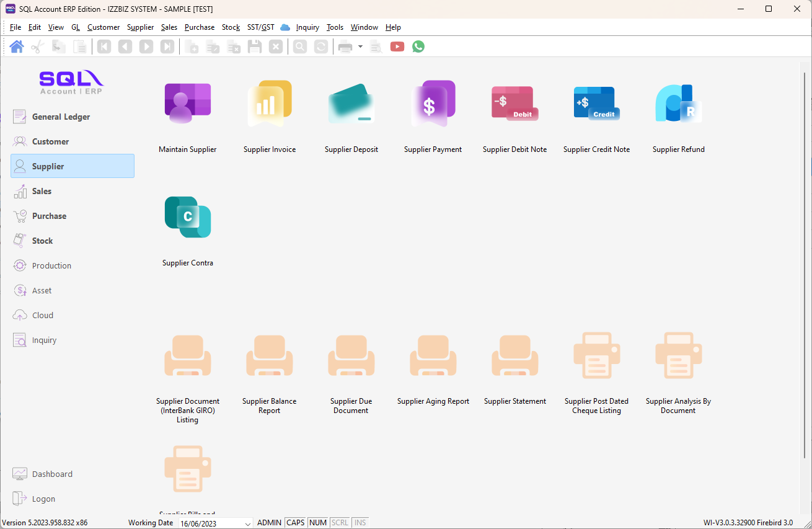Viewport: 812px width, 529px height.
Task: Click the First record navigation icon
Action: [x=104, y=47]
